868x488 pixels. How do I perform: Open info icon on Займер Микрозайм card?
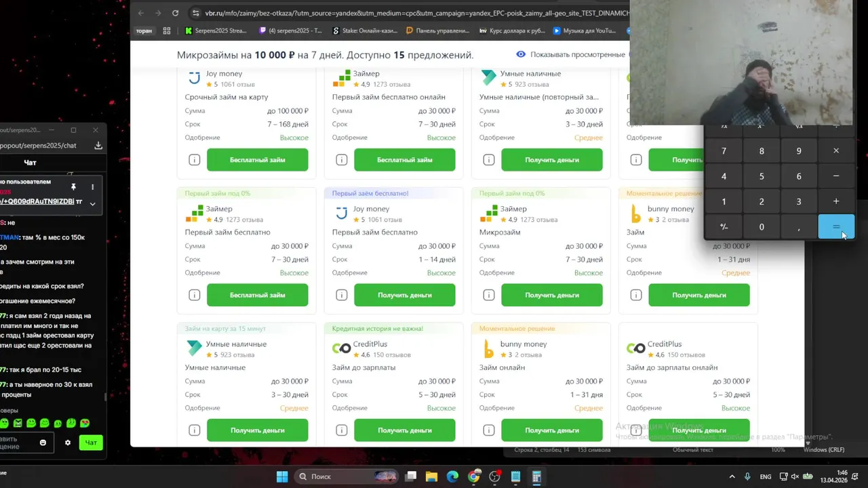click(488, 295)
